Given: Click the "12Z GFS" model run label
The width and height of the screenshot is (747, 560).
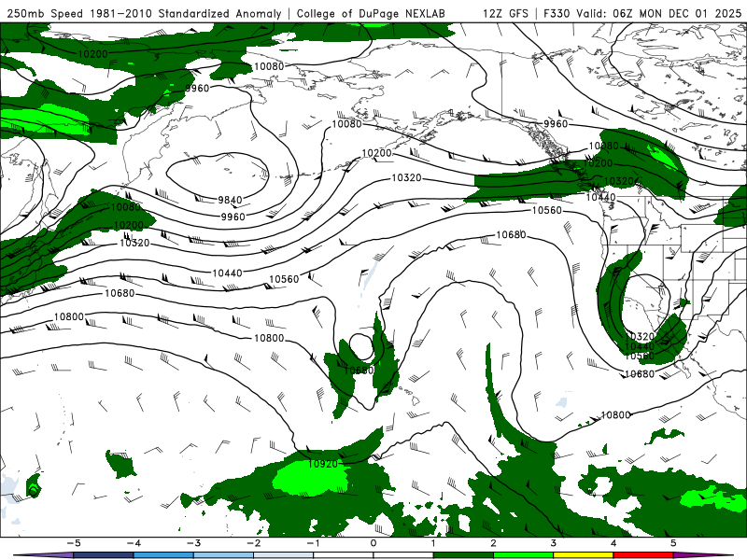Looking at the screenshot, I should pyautogui.click(x=505, y=13).
